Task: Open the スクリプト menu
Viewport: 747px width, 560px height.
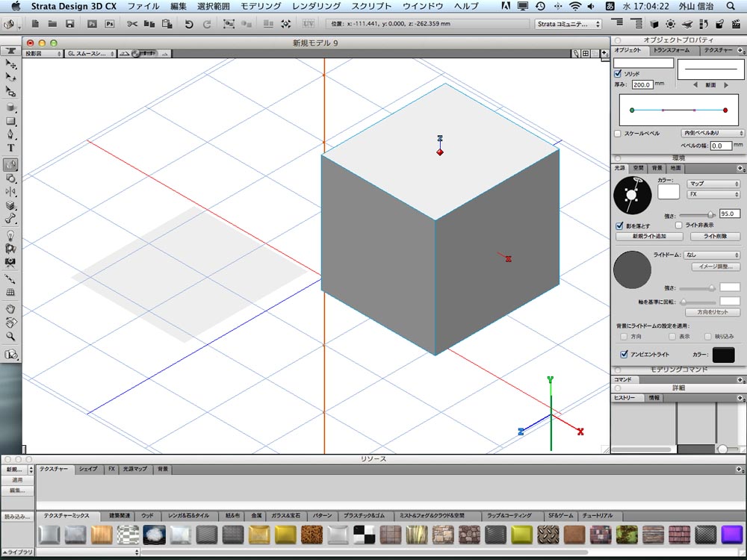Action: click(x=371, y=6)
